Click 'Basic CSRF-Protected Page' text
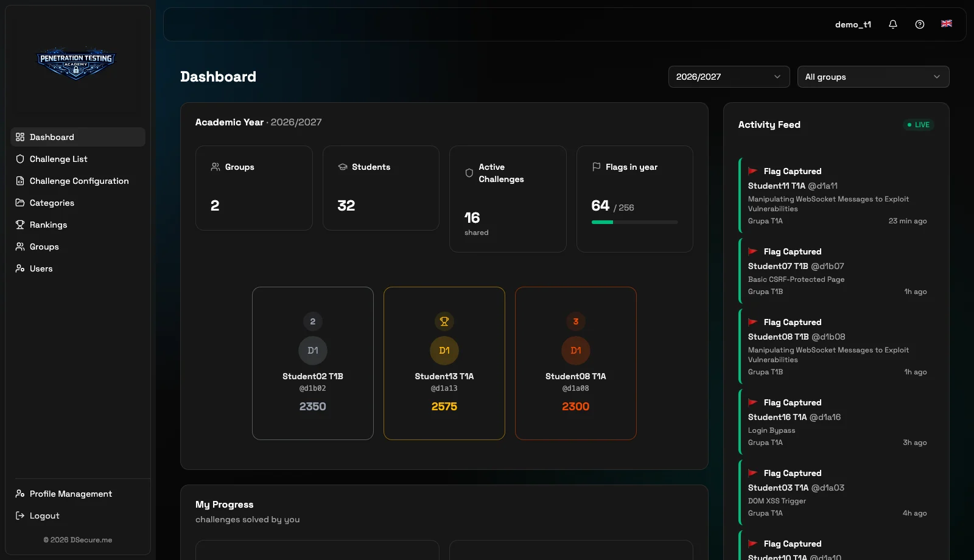Image resolution: width=974 pixels, height=560 pixels. tap(796, 279)
